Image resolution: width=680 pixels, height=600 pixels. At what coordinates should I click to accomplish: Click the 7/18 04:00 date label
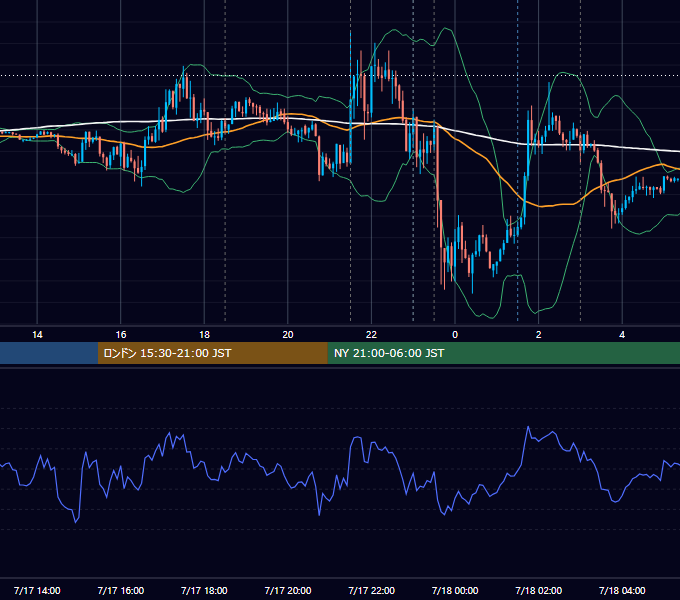point(622,590)
